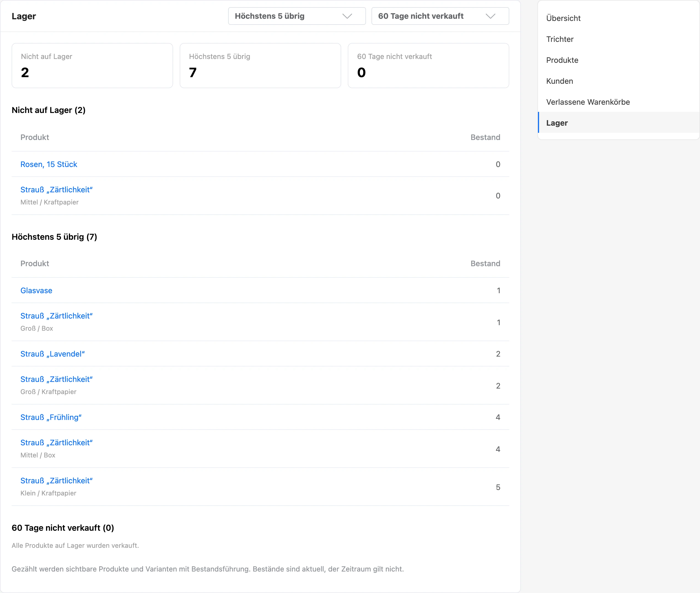Click chevron arrow of '60 Tage nicht verkauft' selector
Image resolution: width=700 pixels, height=593 pixels.
click(x=491, y=16)
